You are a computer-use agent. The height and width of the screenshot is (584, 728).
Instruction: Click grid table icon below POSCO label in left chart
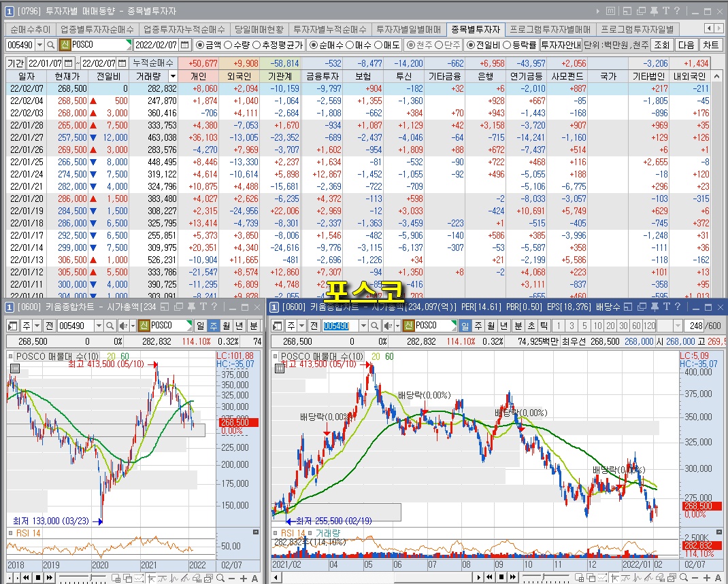15,368
